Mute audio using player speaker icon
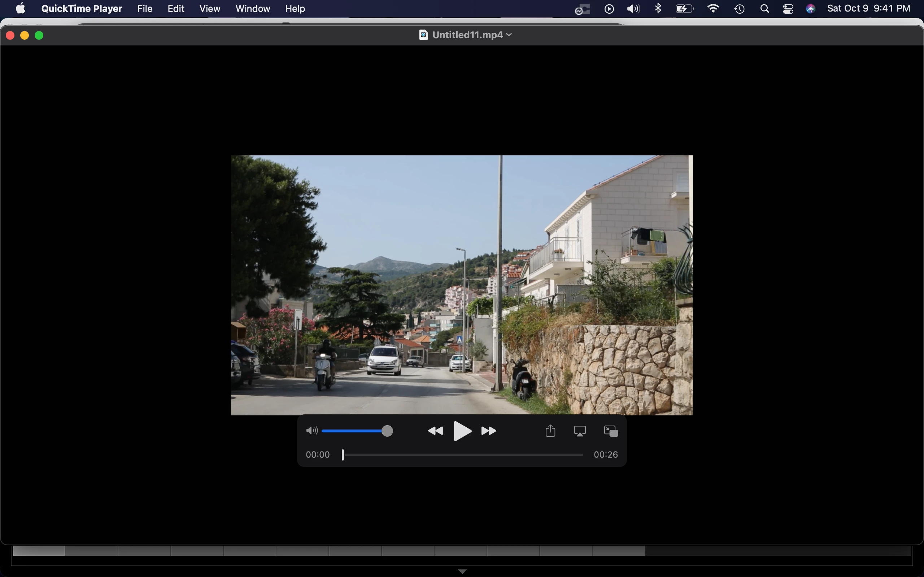Image resolution: width=924 pixels, height=577 pixels. tap(311, 431)
